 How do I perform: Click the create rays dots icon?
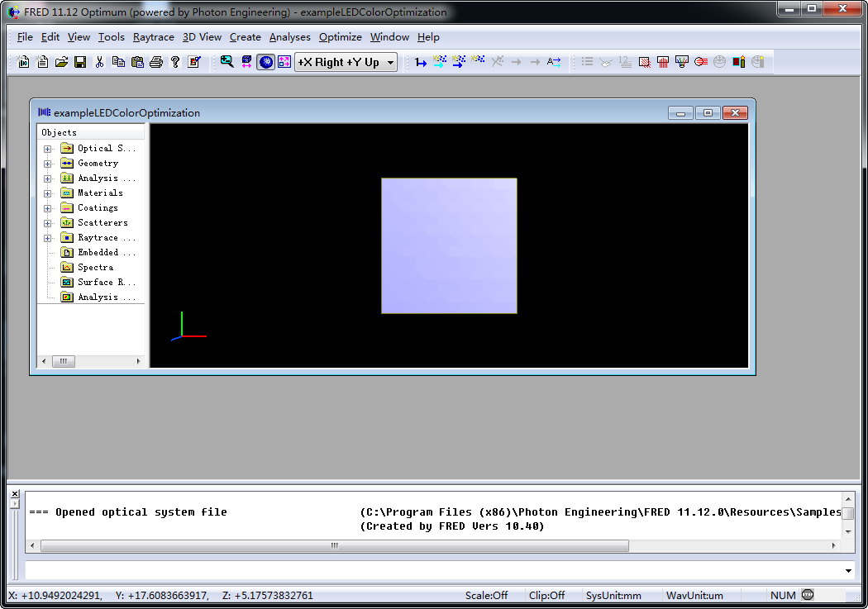coord(478,59)
